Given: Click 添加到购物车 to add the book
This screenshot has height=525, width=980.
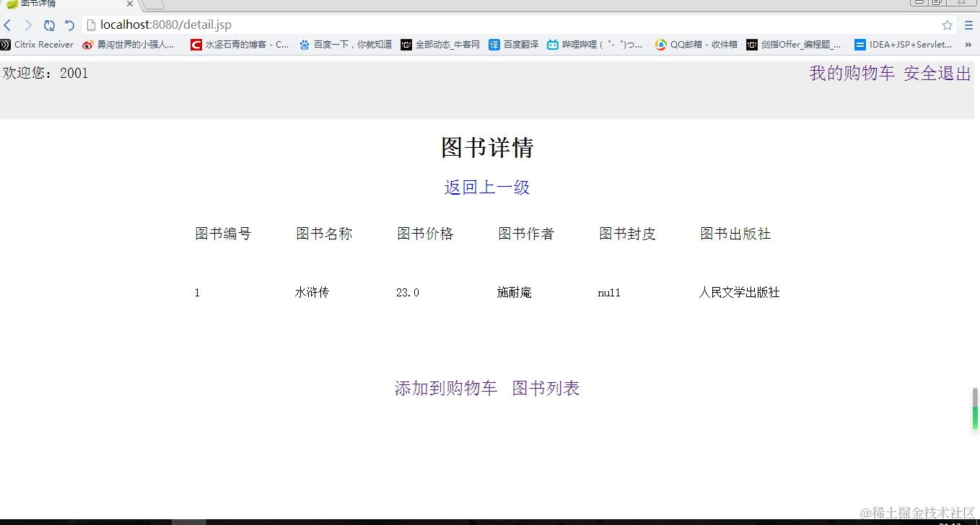Looking at the screenshot, I should pyautogui.click(x=445, y=388).
